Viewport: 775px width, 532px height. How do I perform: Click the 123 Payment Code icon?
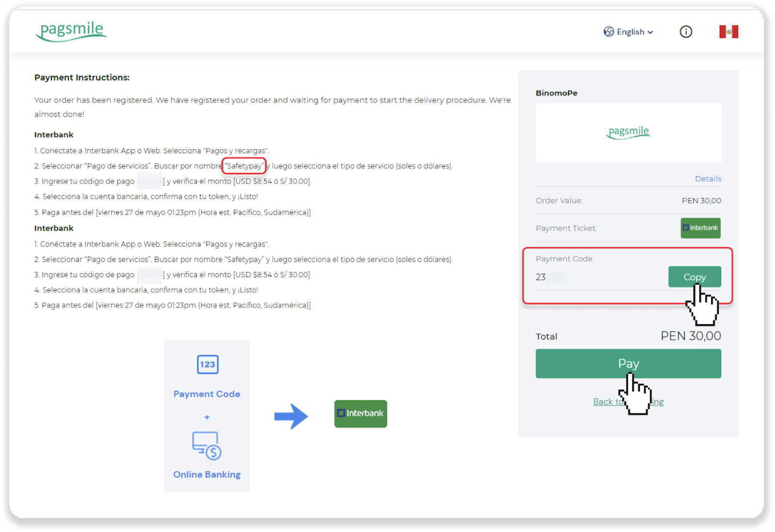208,364
